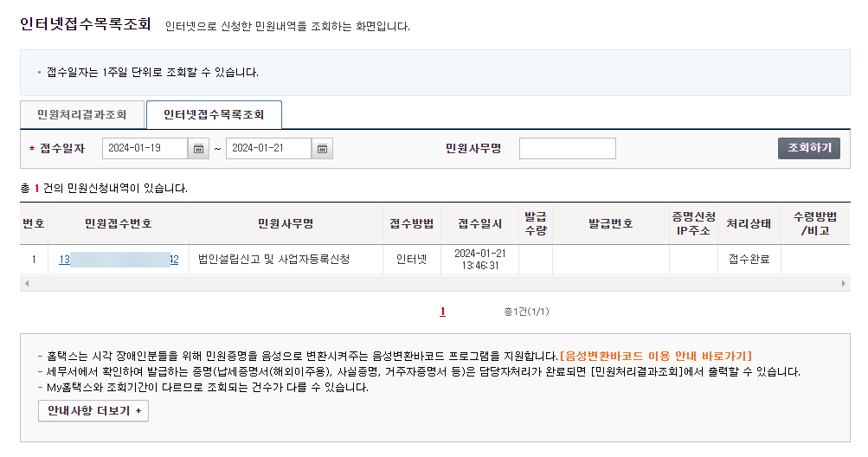Click the 접수방법 column header

coord(412,224)
